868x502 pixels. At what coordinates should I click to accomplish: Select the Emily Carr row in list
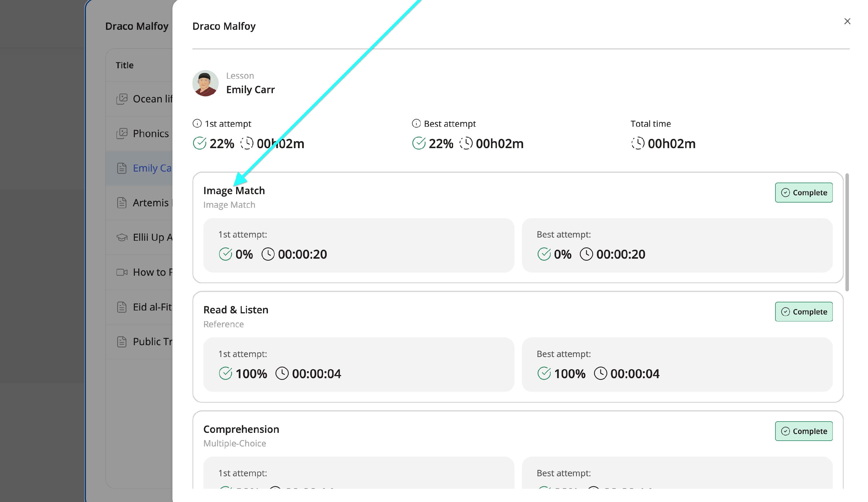pos(152,168)
